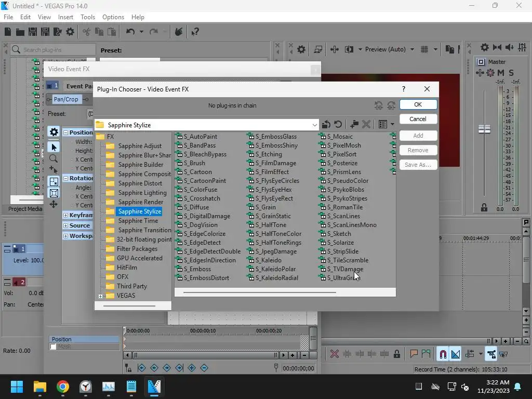The image size is (532, 399).
Task: Toggle Master fader channel lock padlock
Action: tap(484, 208)
